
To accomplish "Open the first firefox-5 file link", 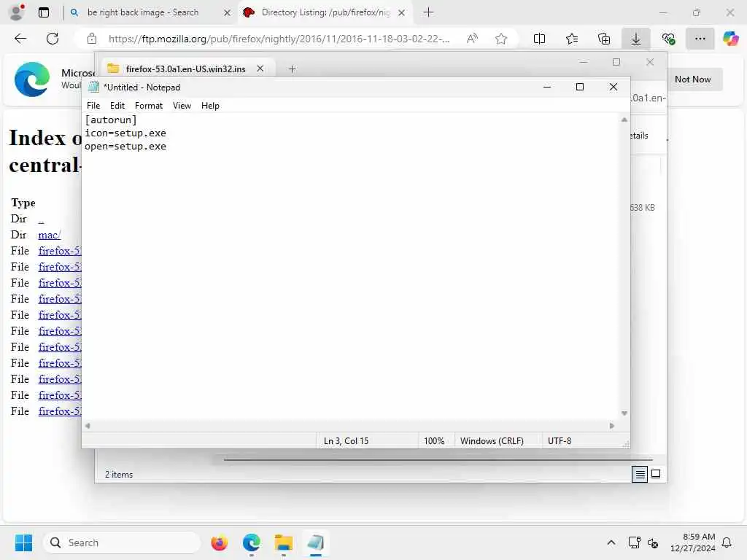I will 60,251.
